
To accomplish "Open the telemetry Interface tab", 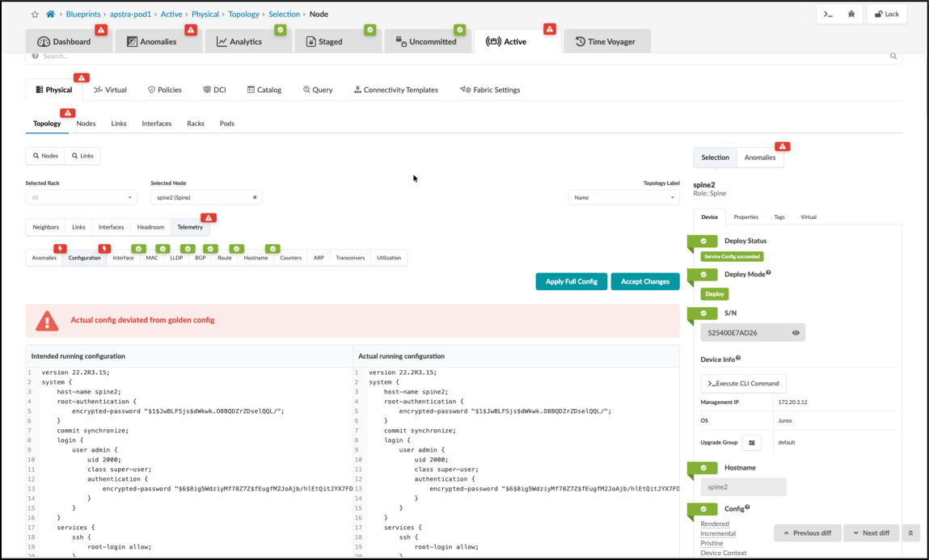I will (123, 258).
